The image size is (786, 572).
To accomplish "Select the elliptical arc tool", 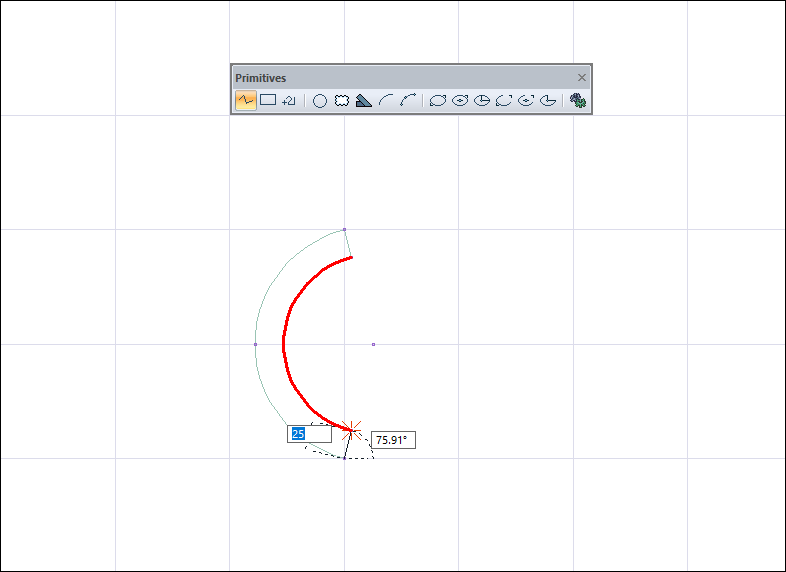I will (504, 100).
